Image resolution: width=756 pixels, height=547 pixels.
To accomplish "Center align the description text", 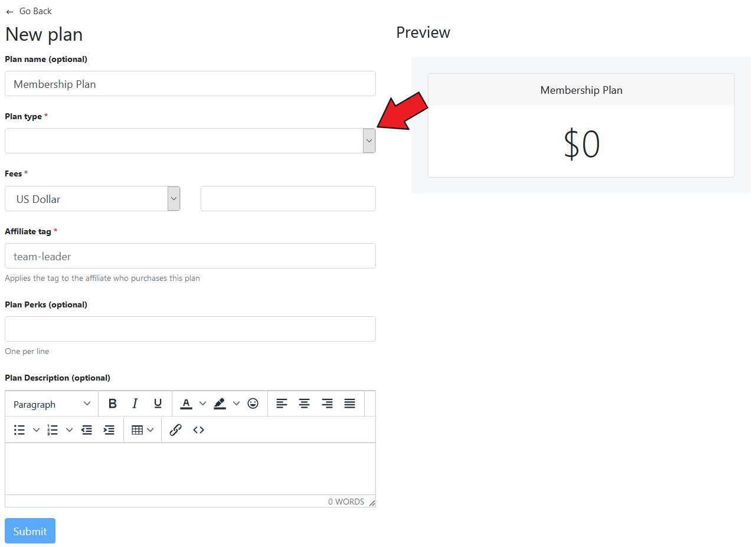I will [x=304, y=404].
